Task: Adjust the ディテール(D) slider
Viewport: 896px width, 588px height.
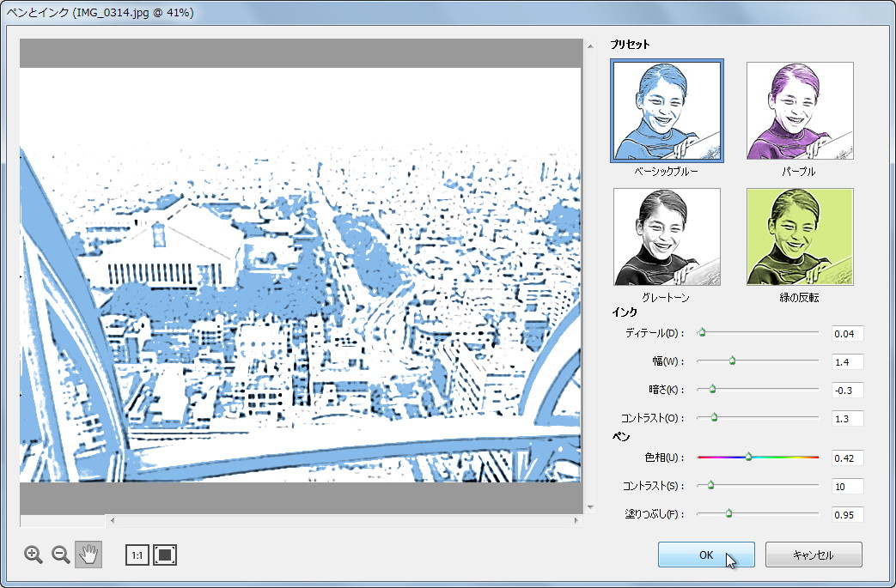Action: coord(702,332)
